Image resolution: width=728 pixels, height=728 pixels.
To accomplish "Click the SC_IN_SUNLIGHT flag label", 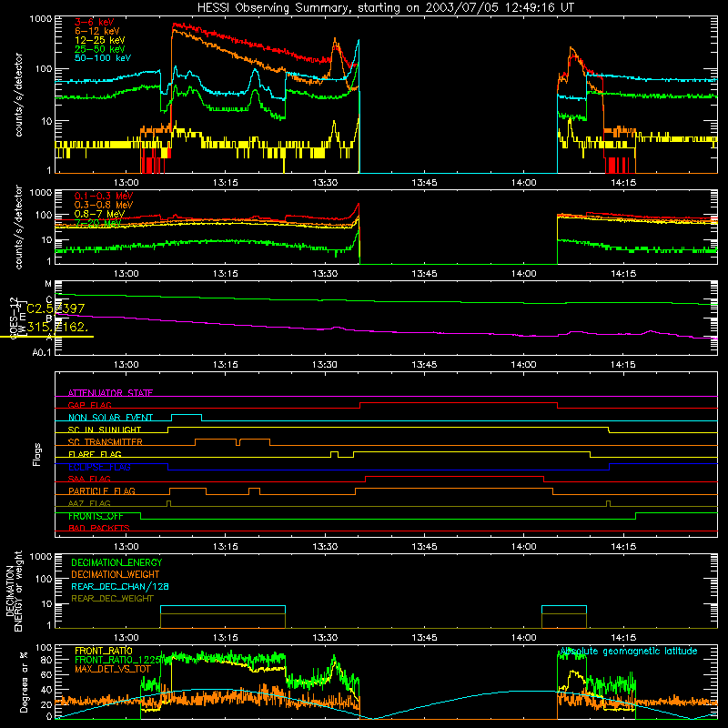I will coord(105,430).
